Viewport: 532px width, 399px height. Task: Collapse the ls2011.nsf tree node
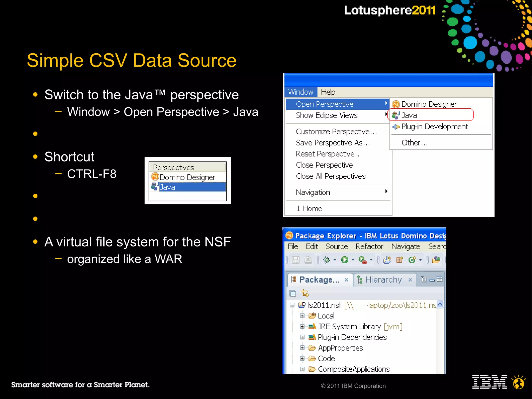[x=292, y=305]
